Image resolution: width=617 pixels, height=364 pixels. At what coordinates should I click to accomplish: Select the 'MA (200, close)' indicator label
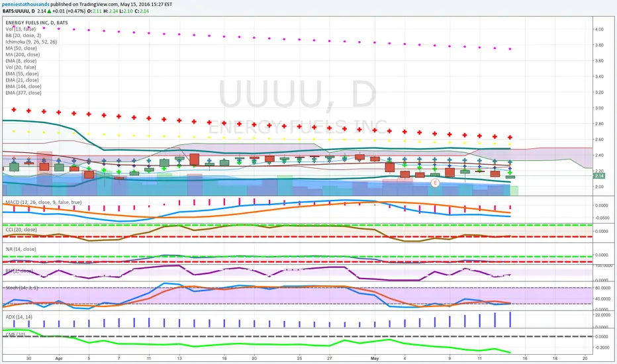pyautogui.click(x=23, y=55)
